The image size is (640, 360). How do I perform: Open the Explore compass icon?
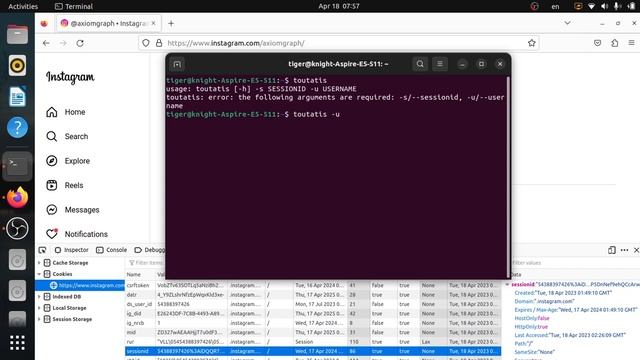51,161
